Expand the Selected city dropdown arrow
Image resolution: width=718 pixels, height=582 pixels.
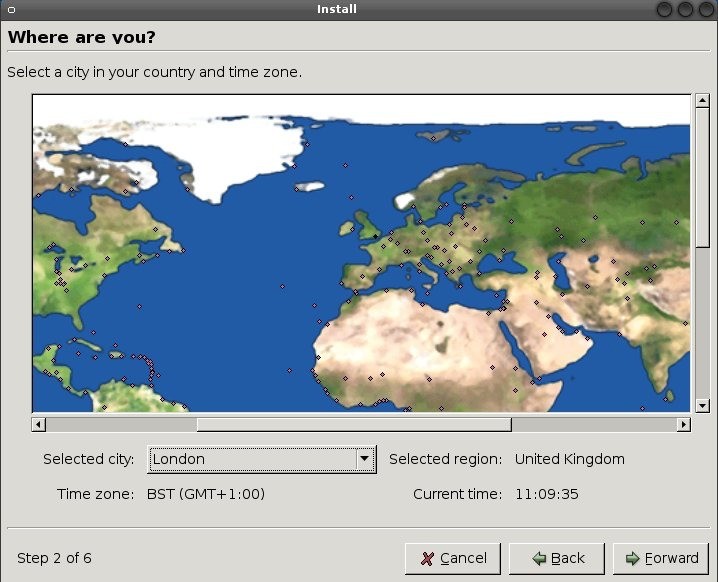(365, 459)
